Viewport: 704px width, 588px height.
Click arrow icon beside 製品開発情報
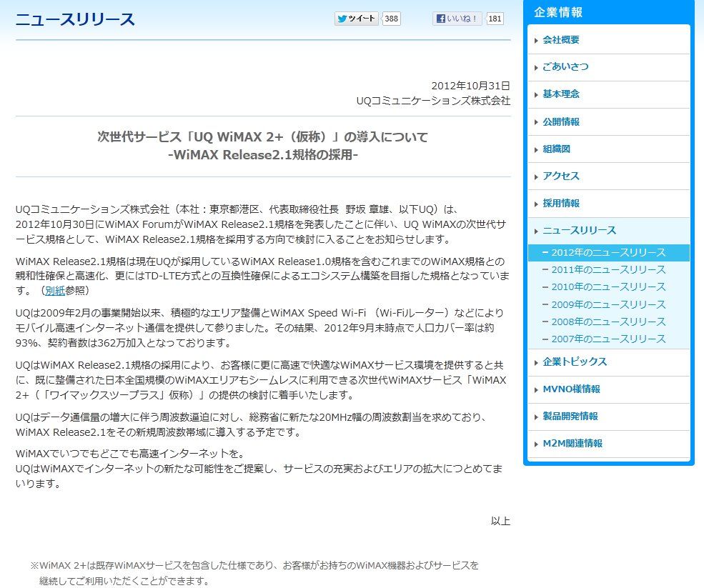pos(536,417)
